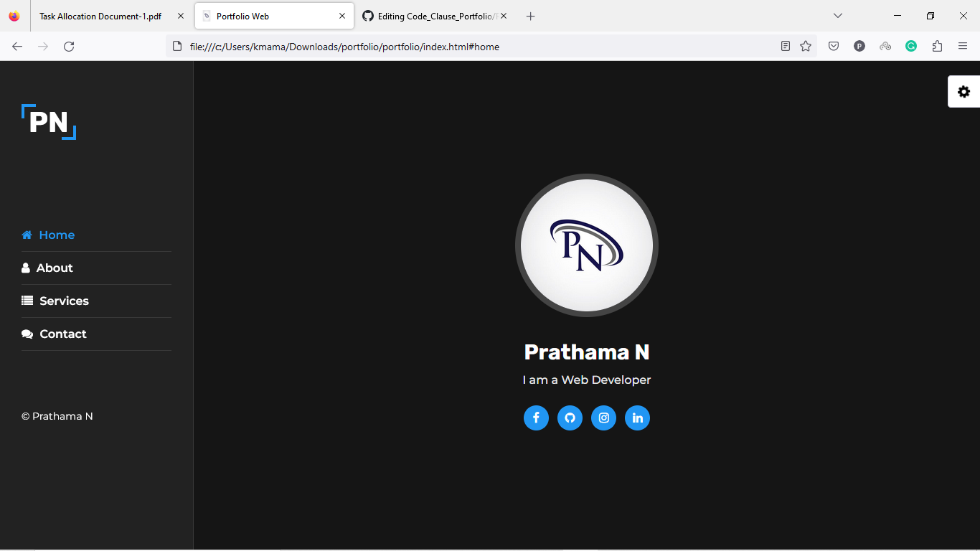Open Firefox hamburger application menu

(963, 47)
